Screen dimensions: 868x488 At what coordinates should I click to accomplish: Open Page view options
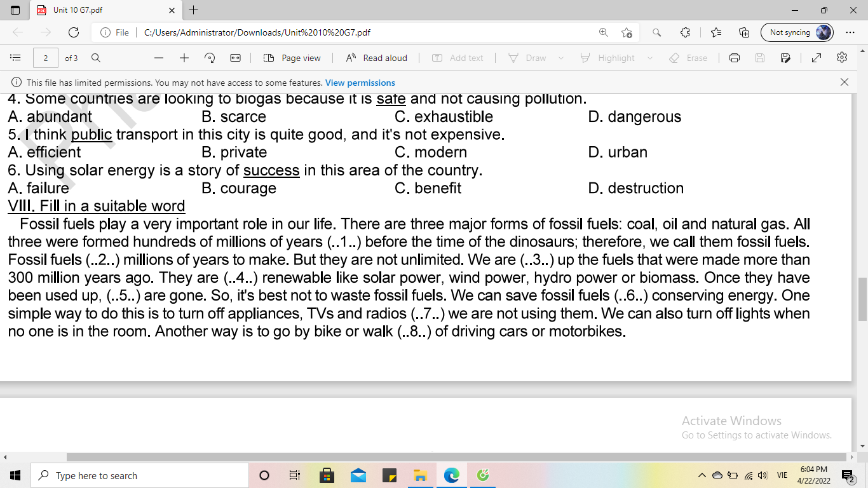(x=292, y=58)
